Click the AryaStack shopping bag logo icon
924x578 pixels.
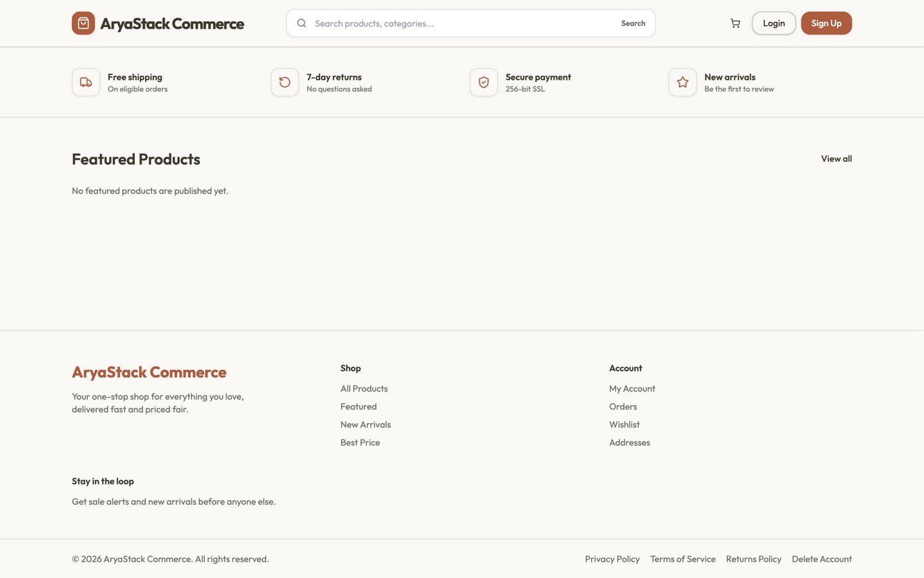tap(83, 23)
